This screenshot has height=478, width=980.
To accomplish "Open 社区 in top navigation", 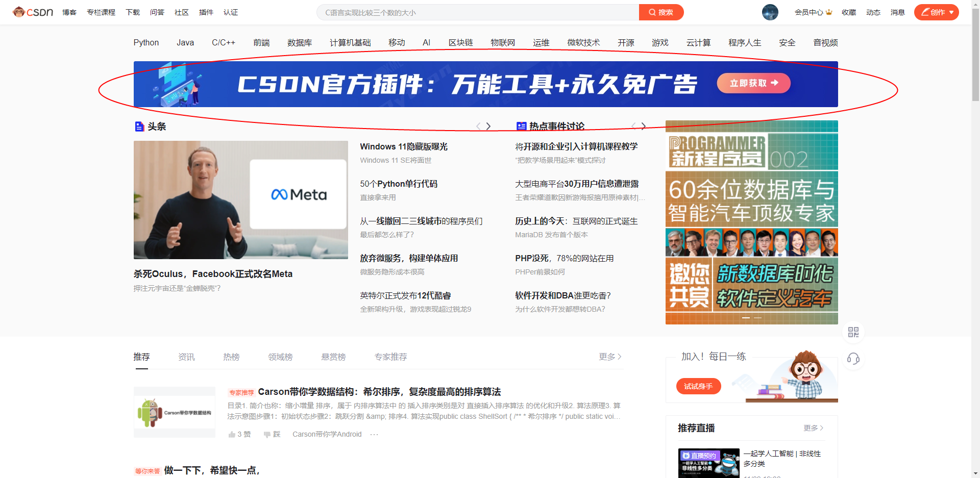I will 182,12.
